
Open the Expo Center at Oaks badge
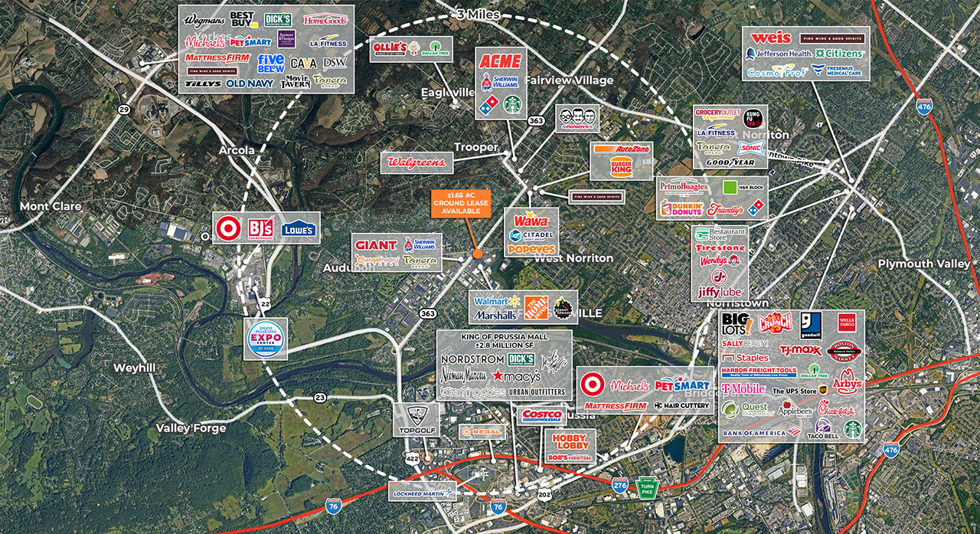pyautogui.click(x=266, y=338)
